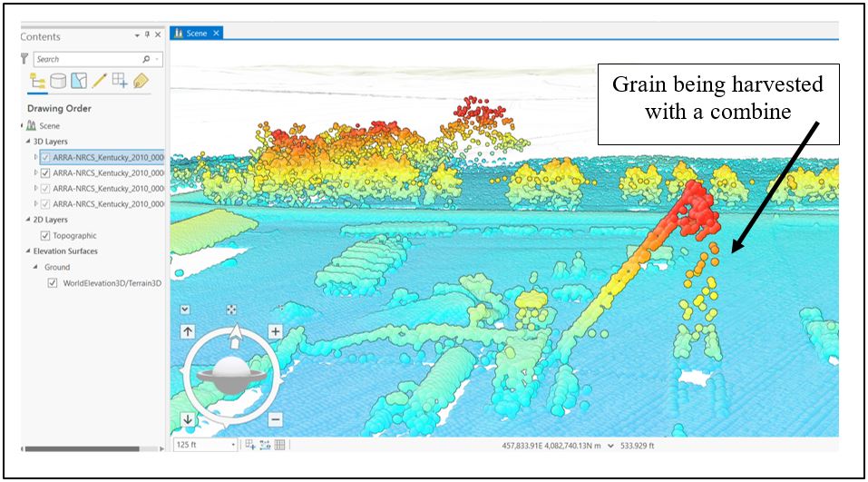
Task: Open the 125 ft scale dropdown
Action: click(x=233, y=445)
